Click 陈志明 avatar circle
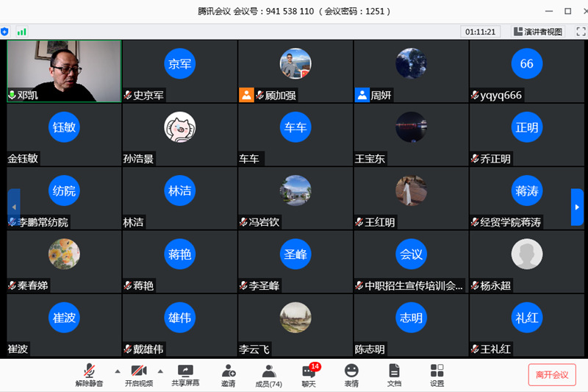This screenshot has height=392, width=588. click(x=411, y=318)
